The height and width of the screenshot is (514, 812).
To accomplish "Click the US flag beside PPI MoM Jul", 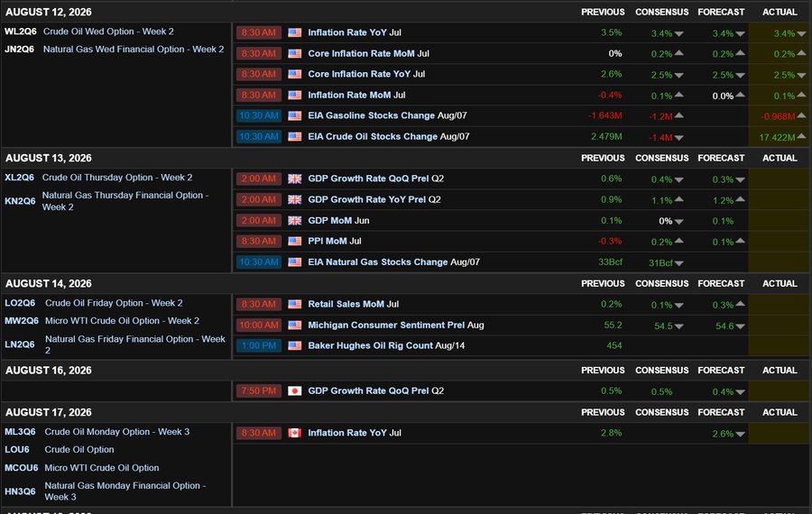I will (295, 241).
